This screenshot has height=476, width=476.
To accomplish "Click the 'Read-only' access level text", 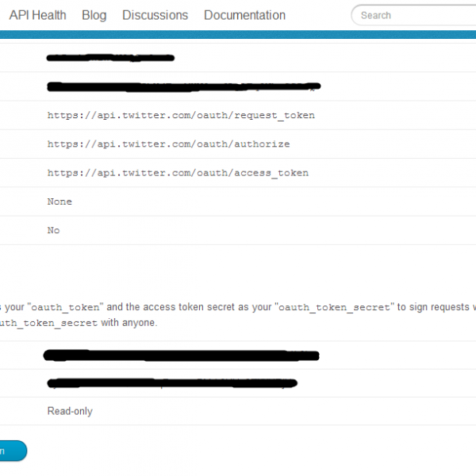I will point(70,411).
